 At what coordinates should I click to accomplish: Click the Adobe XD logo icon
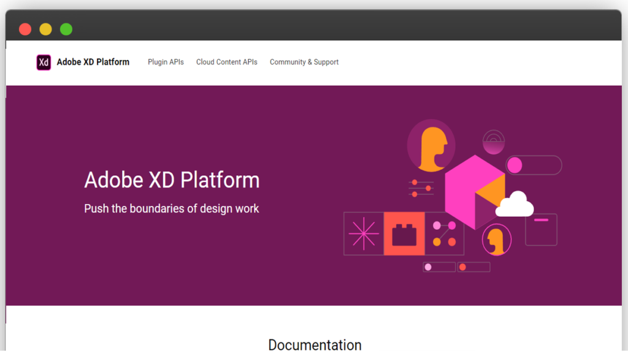[x=44, y=63]
